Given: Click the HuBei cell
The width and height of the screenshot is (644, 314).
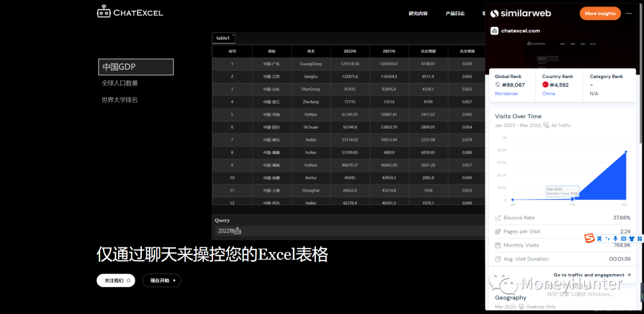Looking at the screenshot, I should pyautogui.click(x=311, y=140).
